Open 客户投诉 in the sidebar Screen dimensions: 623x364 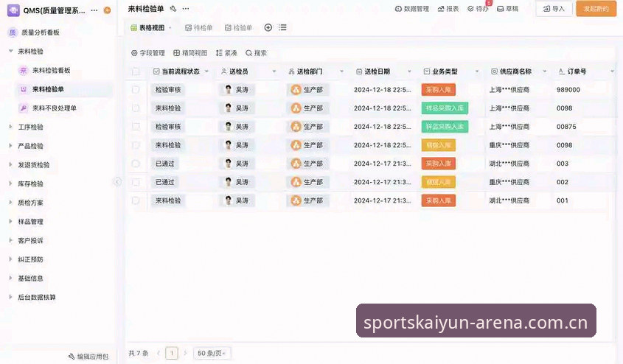point(30,240)
